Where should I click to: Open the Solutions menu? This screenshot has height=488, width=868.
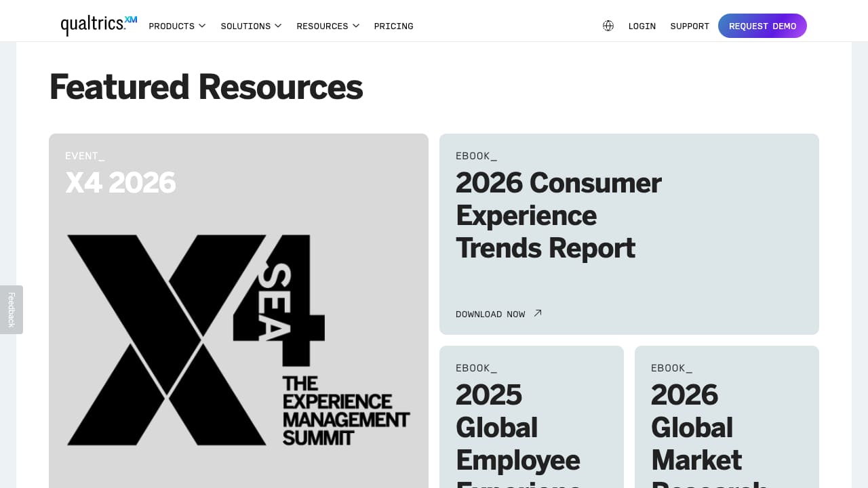click(x=245, y=26)
